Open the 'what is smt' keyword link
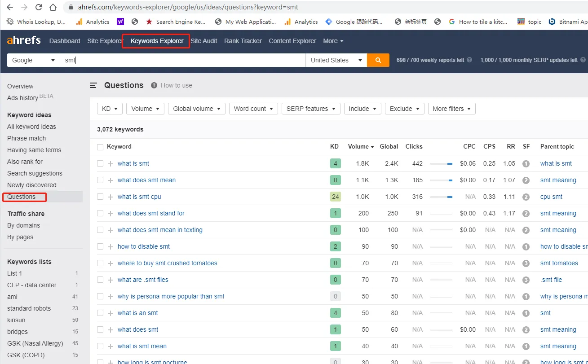This screenshot has width=588, height=364. click(133, 163)
